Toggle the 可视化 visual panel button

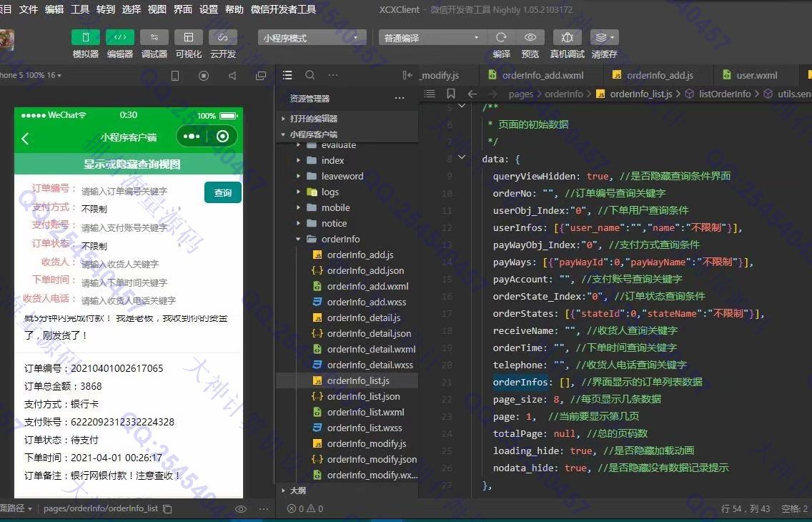[x=189, y=37]
